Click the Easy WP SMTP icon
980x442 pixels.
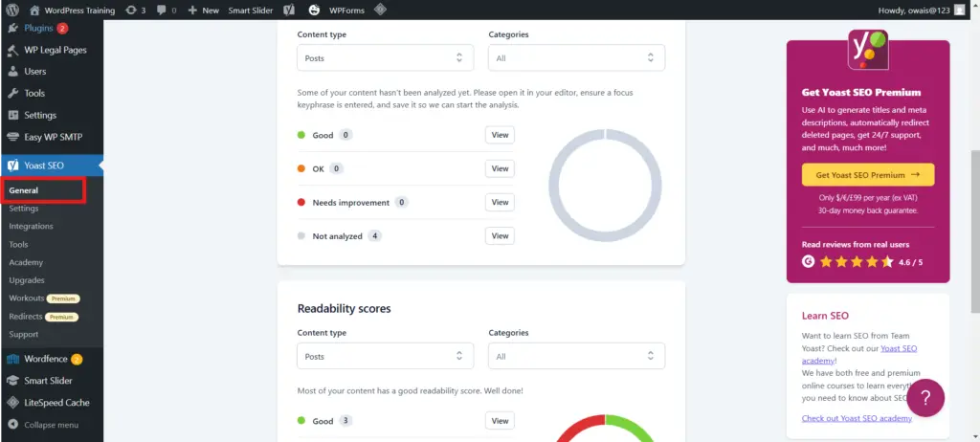(x=13, y=137)
